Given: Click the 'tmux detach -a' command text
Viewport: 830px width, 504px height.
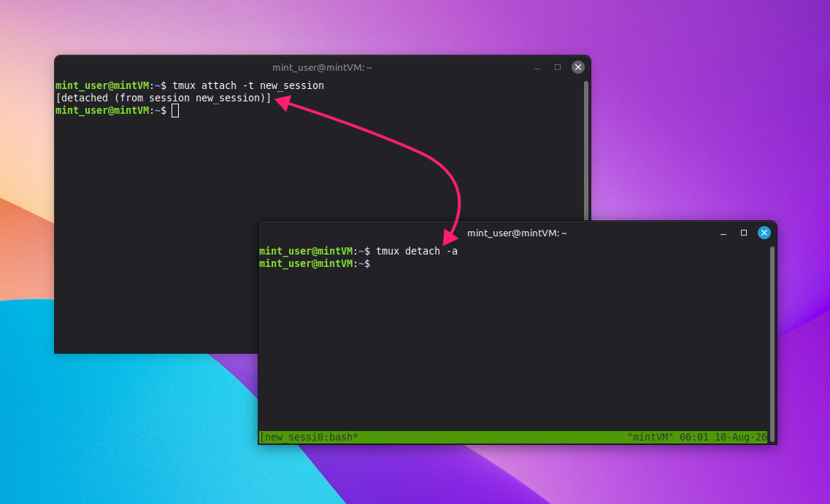Looking at the screenshot, I should [x=417, y=251].
